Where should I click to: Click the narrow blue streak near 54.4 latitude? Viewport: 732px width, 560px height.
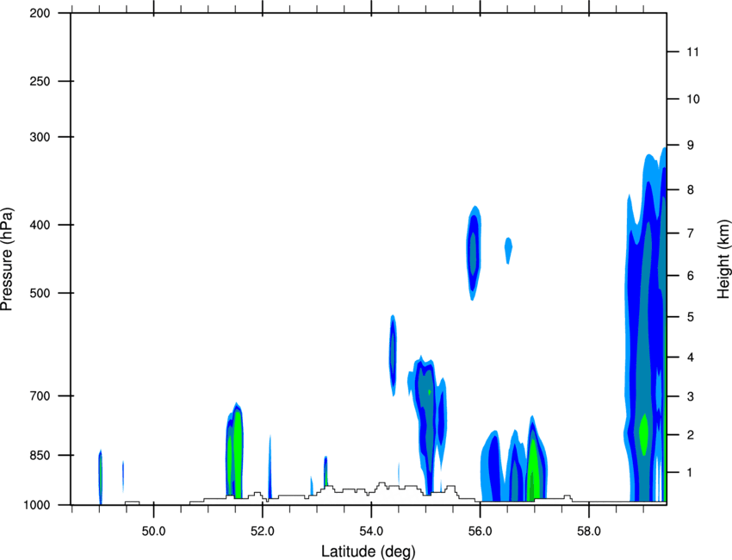393,356
